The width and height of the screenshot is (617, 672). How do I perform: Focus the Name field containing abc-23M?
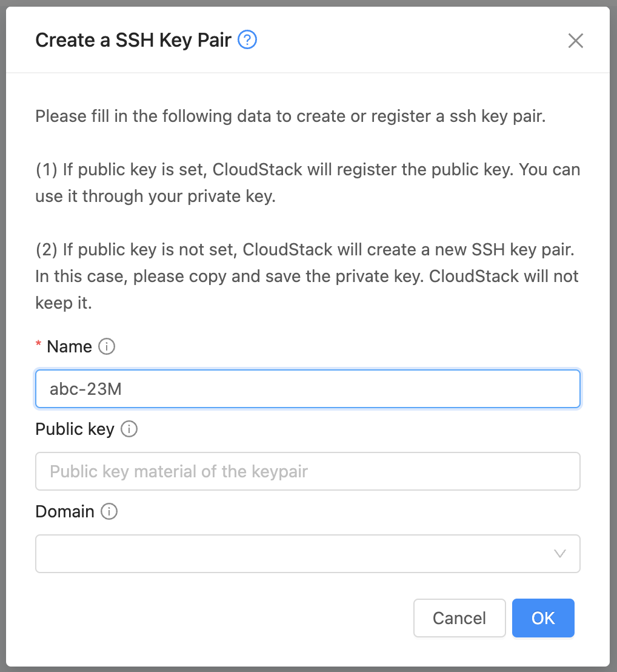(x=308, y=389)
